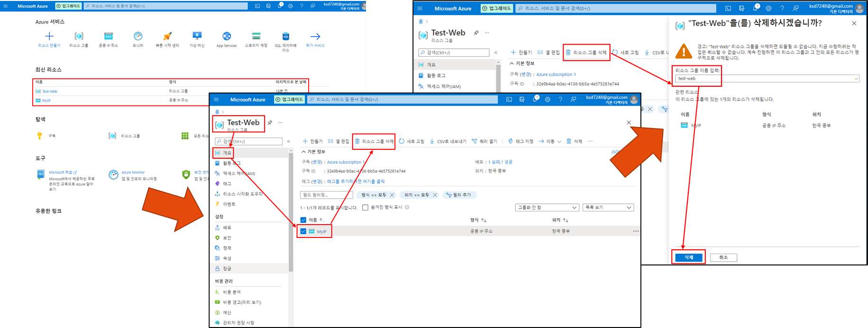
Task: Open hamburger menu in home window header
Action: (x=6, y=6)
